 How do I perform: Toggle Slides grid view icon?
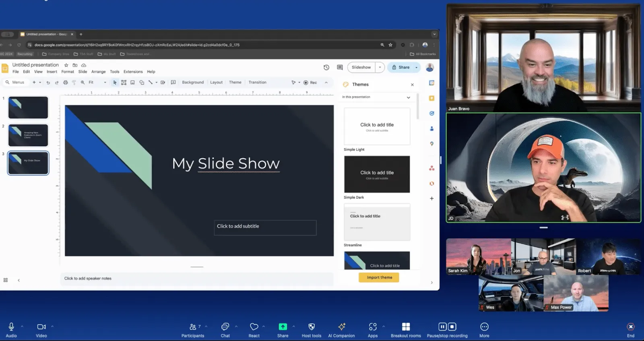6,280
